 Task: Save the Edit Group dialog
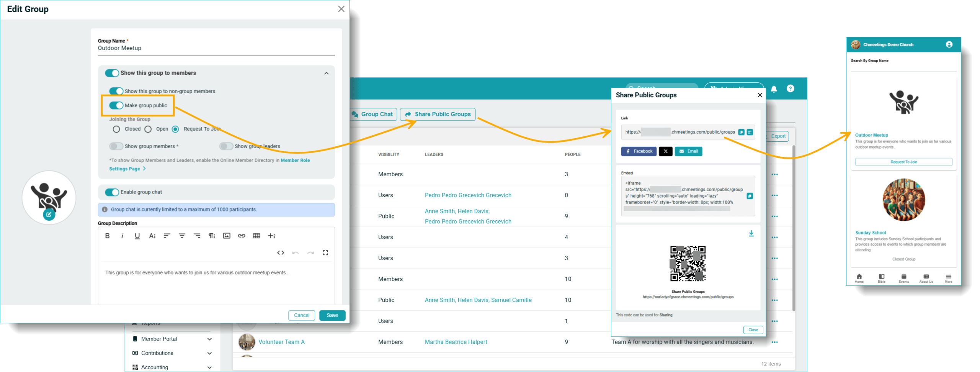332,315
